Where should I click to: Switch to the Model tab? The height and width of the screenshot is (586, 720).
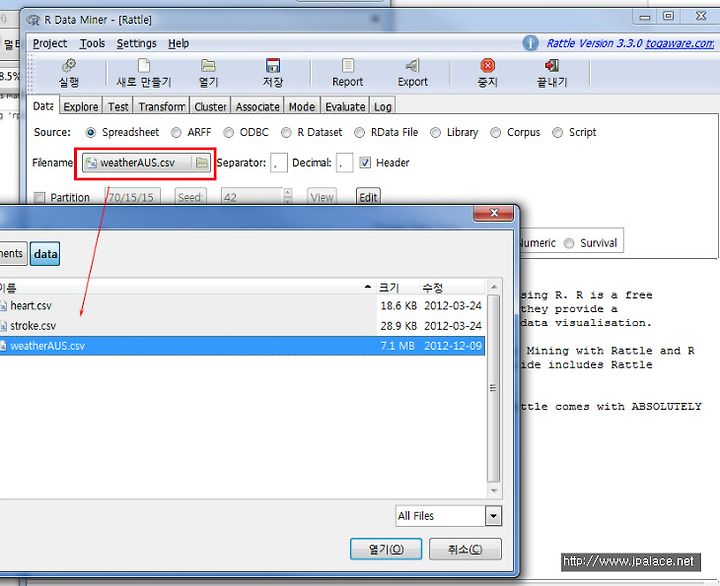tap(302, 107)
